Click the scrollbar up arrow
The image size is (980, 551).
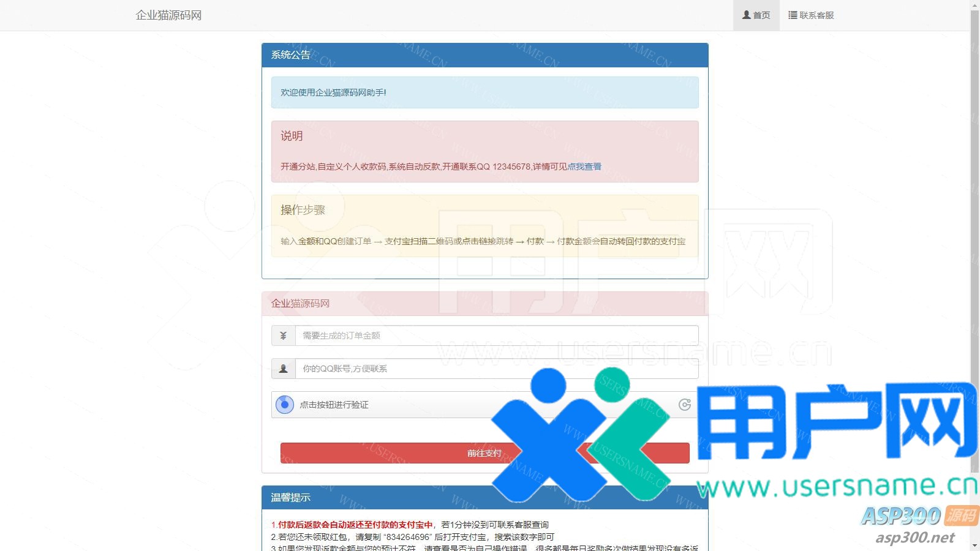975,5
